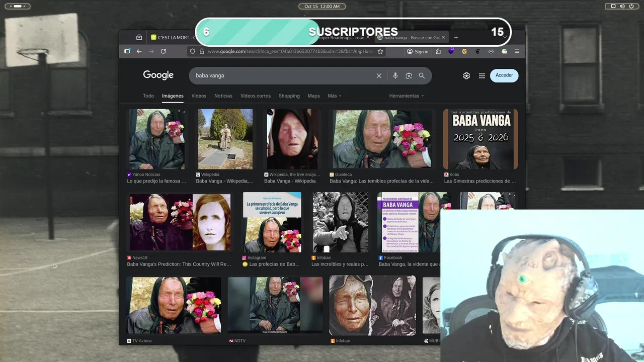The width and height of the screenshot is (644, 362).
Task: Open Google Lens image search icon
Action: click(x=409, y=75)
